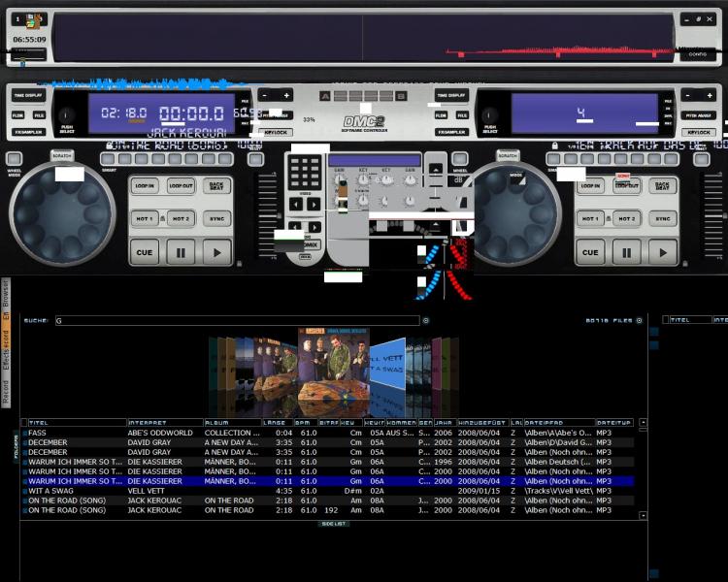Open the SIDE LIST panel
Image resolution: width=728 pixels, height=582 pixels.
[333, 524]
